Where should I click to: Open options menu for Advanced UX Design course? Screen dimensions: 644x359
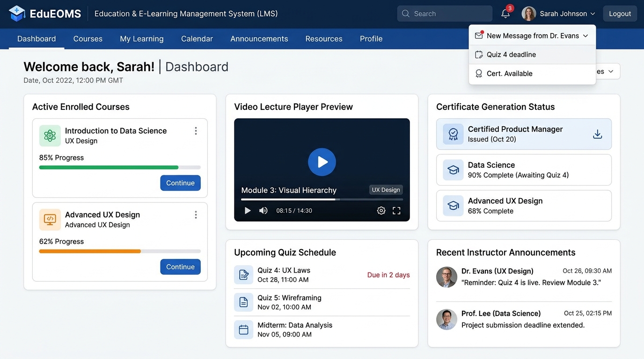[196, 215]
